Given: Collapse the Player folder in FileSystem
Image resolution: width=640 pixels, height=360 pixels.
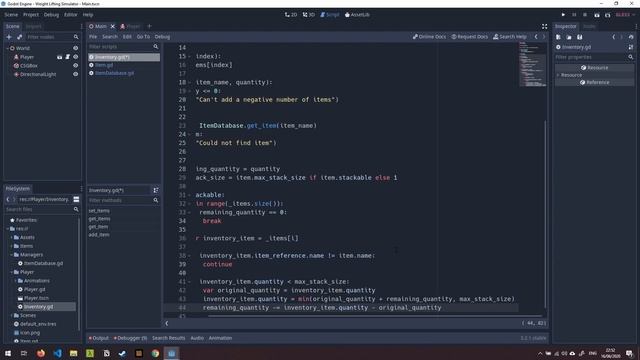Looking at the screenshot, I should tap(11, 272).
